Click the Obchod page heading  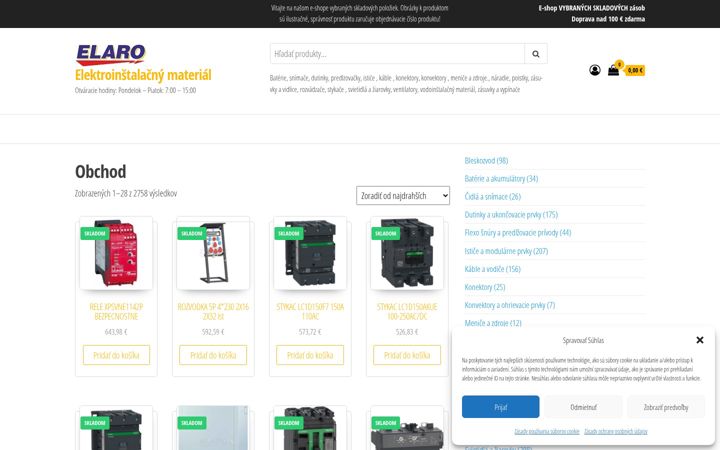coord(101,172)
